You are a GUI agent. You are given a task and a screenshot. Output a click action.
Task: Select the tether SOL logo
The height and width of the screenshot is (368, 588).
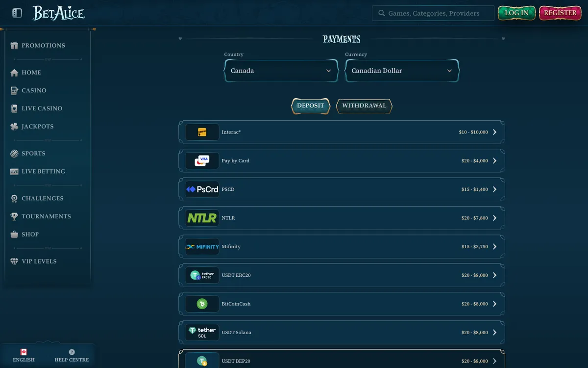(202, 332)
